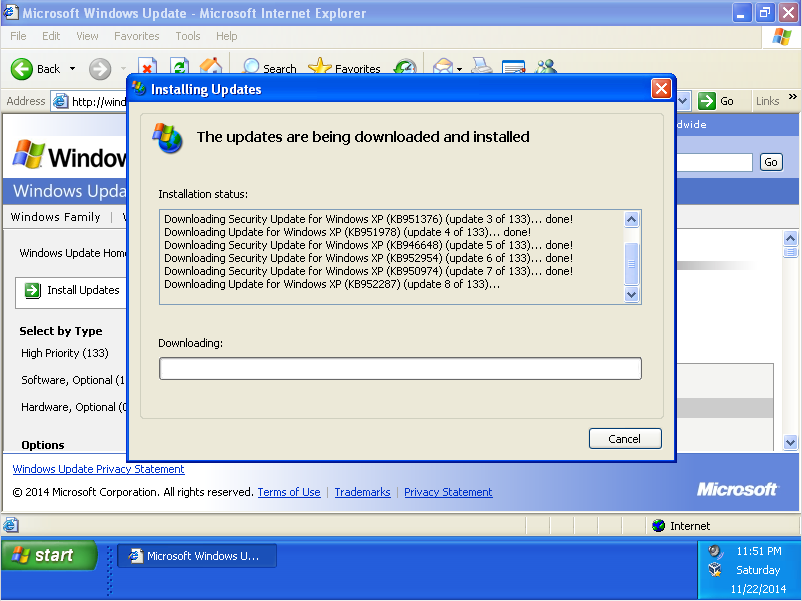Click page scrollbar down arrow
This screenshot has width=802, height=601.
[x=790, y=442]
